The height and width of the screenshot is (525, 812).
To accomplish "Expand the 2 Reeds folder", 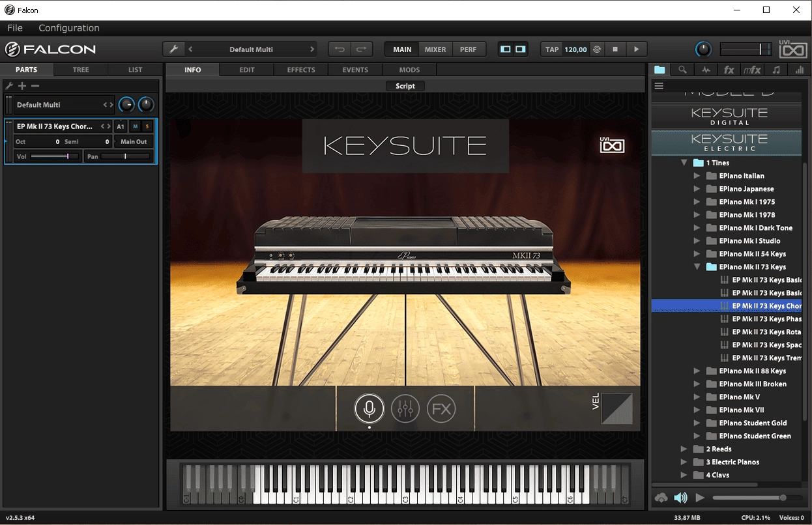I will tap(684, 449).
